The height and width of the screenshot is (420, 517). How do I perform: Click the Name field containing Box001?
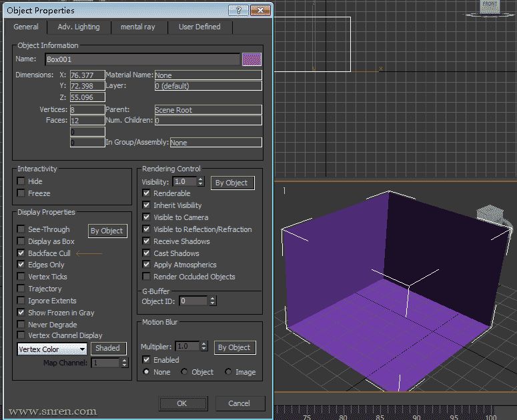[x=141, y=59]
